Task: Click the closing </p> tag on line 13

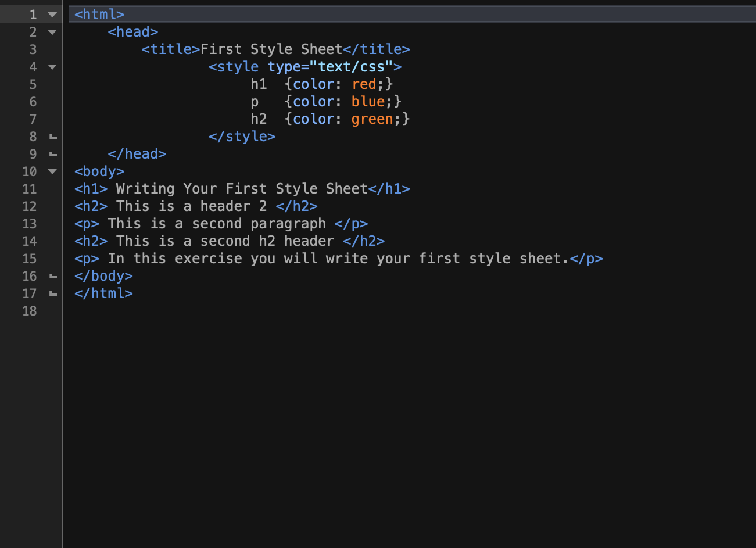Action: point(351,224)
